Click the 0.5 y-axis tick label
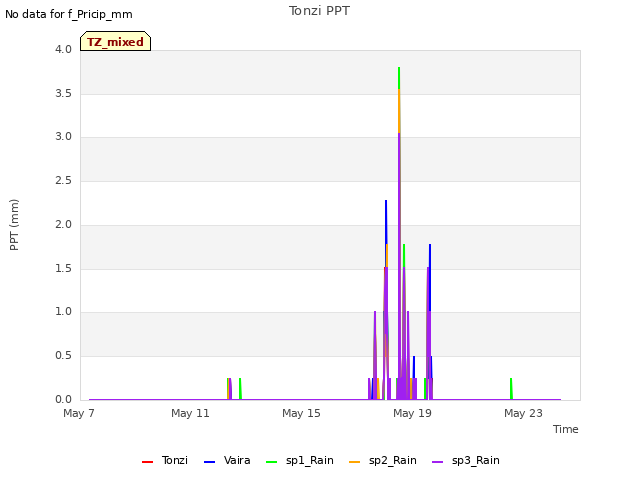Image resolution: width=640 pixels, height=480 pixels. (x=63, y=356)
